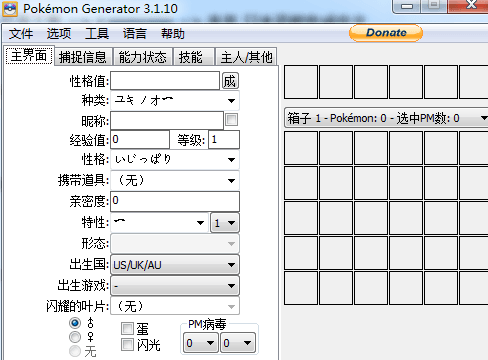Click the Pokémon Generator app icon in title bar

click(x=10, y=9)
